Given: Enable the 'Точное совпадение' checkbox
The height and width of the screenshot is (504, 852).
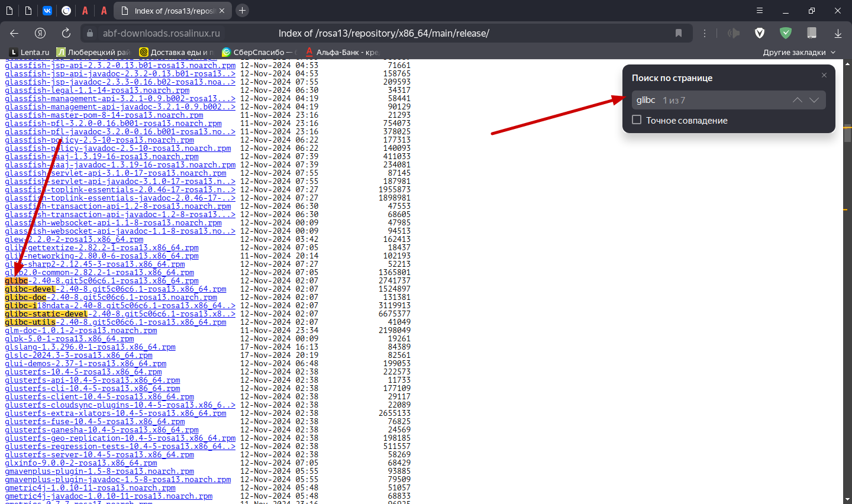Looking at the screenshot, I should tap(637, 120).
